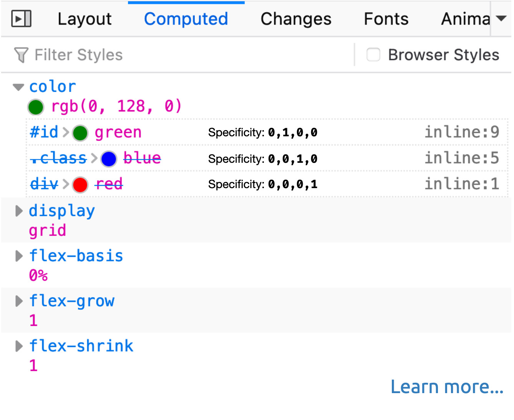
Task: Toggle the sidebar pane icon
Action: tap(21, 19)
